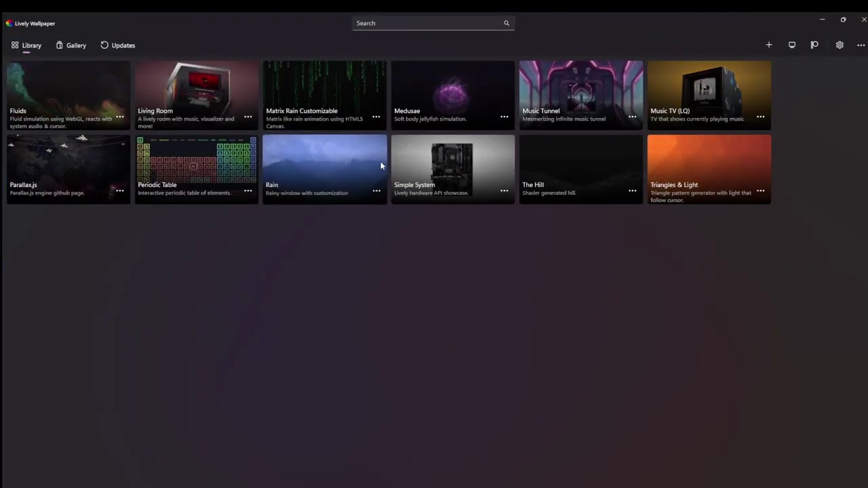Open the active wallpapers monitor icon
The height and width of the screenshot is (488, 868).
click(x=792, y=45)
